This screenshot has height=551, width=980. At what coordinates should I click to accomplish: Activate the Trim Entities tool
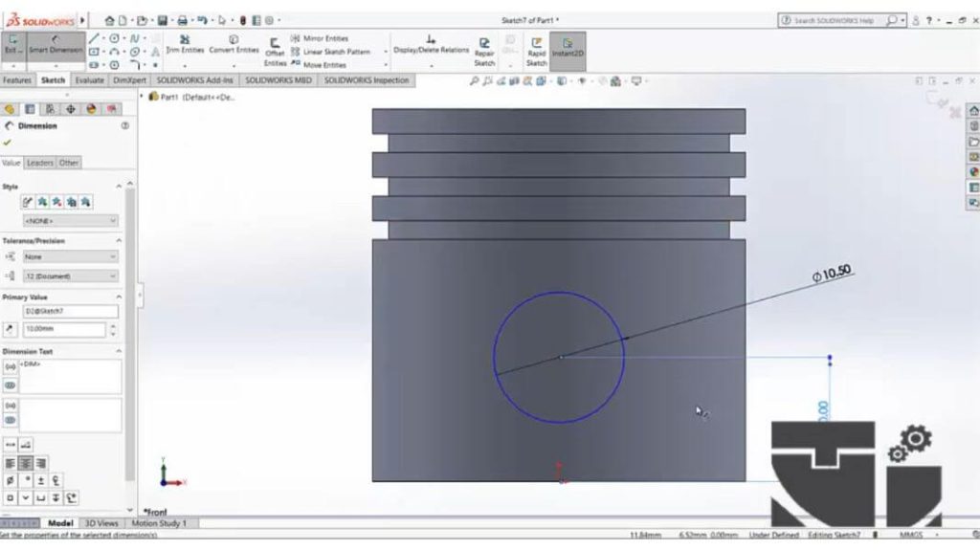183,46
